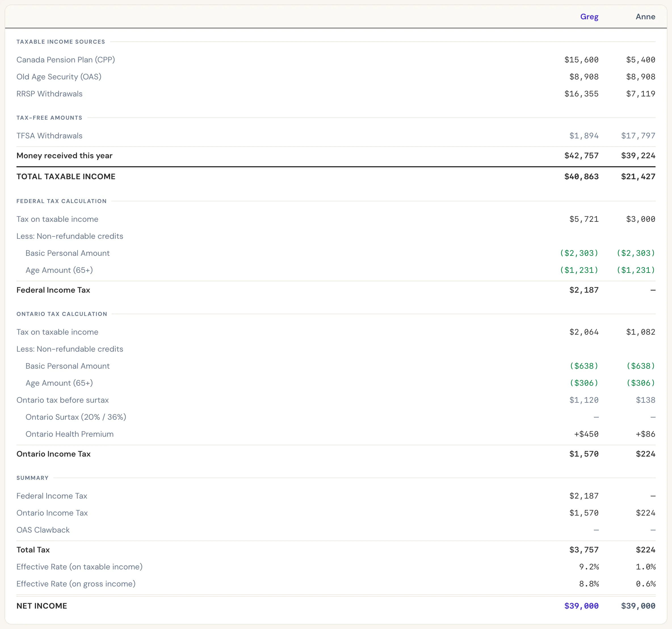Viewport: 672px width, 629px height.
Task: Click Anne's Total Taxable Income $21,427
Action: (x=638, y=177)
